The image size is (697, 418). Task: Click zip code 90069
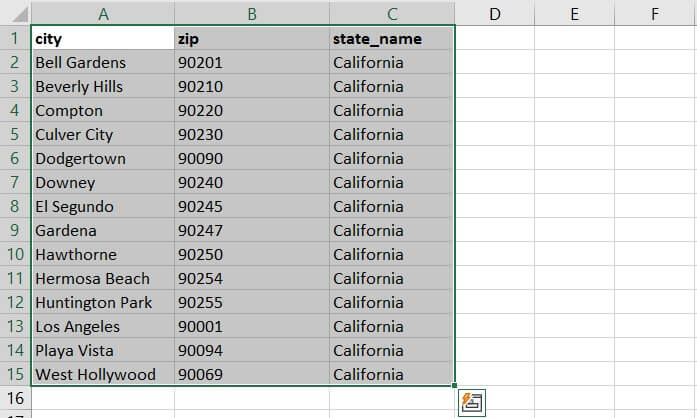(252, 374)
